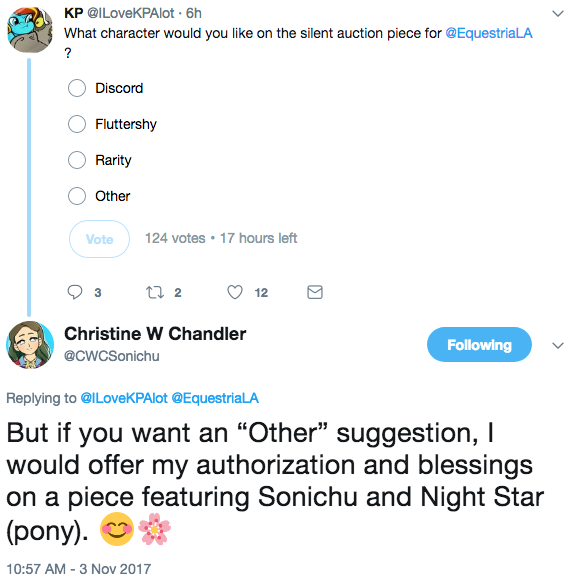The height and width of the screenshot is (577, 567).
Task: Select Rarity radio button
Action: pyautogui.click(x=77, y=160)
